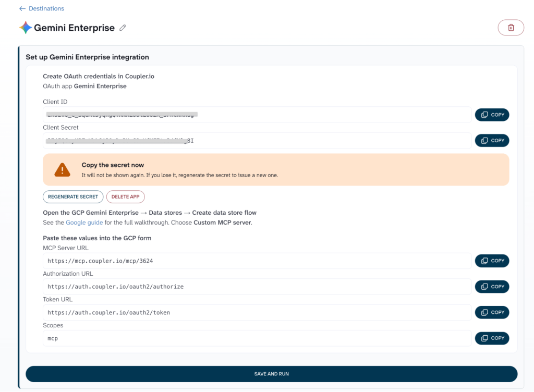Viewport: 534px width, 392px height.
Task: Open the Google guide link
Action: [x=84, y=223]
